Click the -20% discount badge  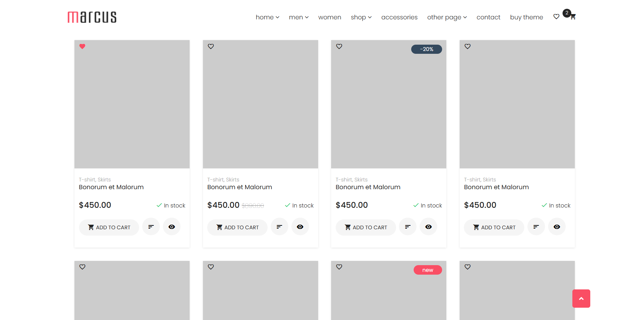tap(426, 49)
